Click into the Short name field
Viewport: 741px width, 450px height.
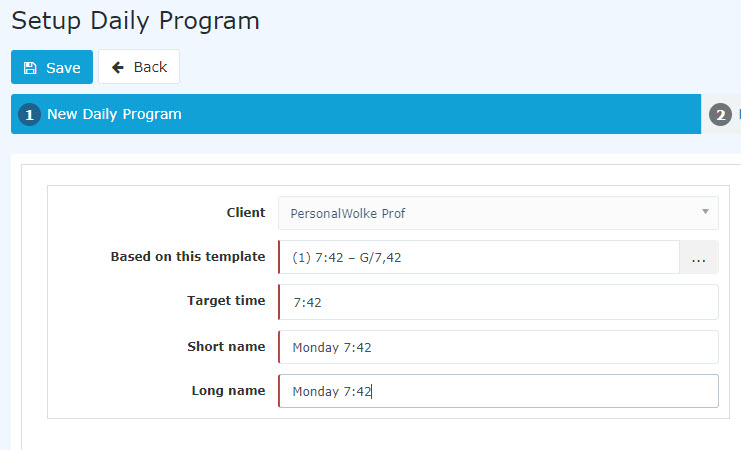click(499, 347)
